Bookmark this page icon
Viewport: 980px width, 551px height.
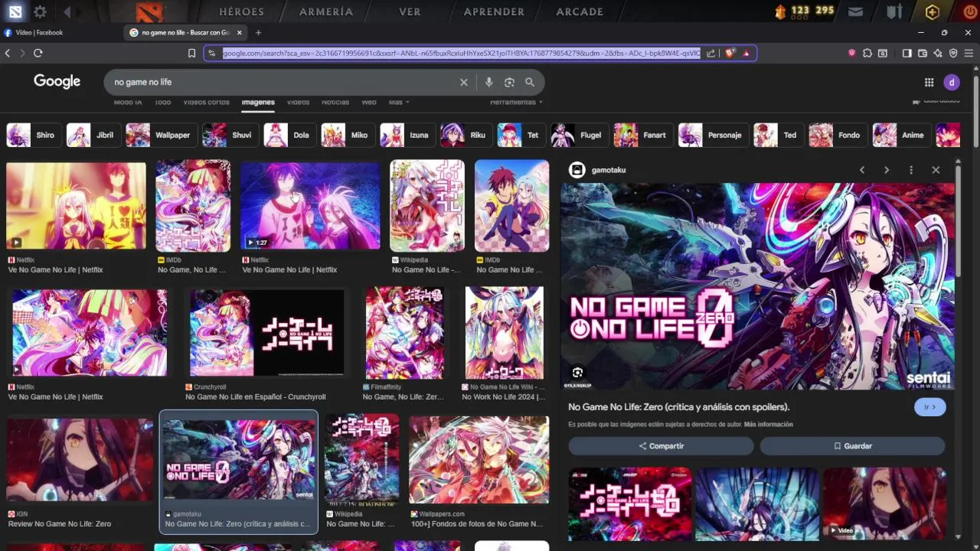192,53
